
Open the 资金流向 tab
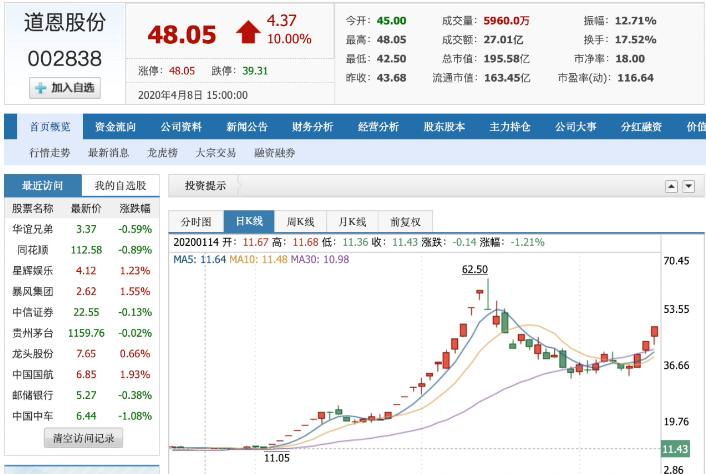[116, 126]
